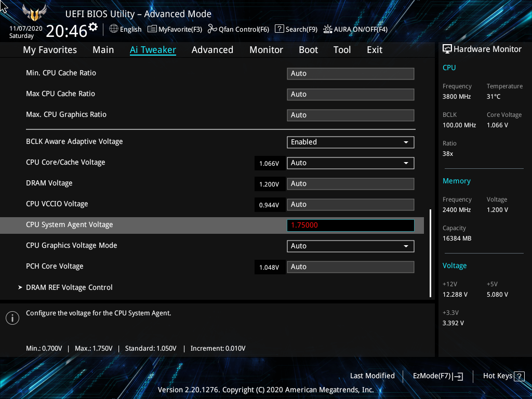Select CPU VCCIO Voltage label
This screenshot has height=399, width=532.
(57, 204)
